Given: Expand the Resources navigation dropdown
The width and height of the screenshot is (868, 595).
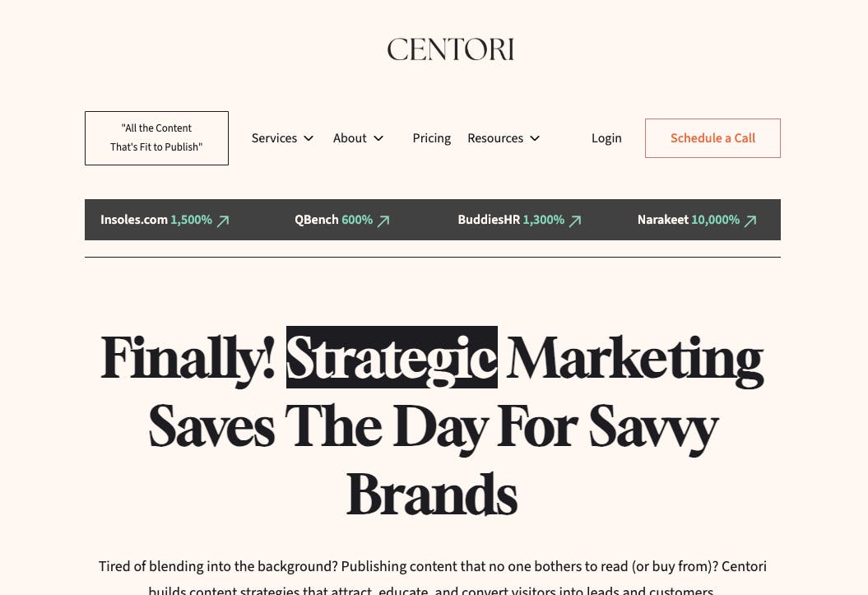Looking at the screenshot, I should (x=495, y=138).
